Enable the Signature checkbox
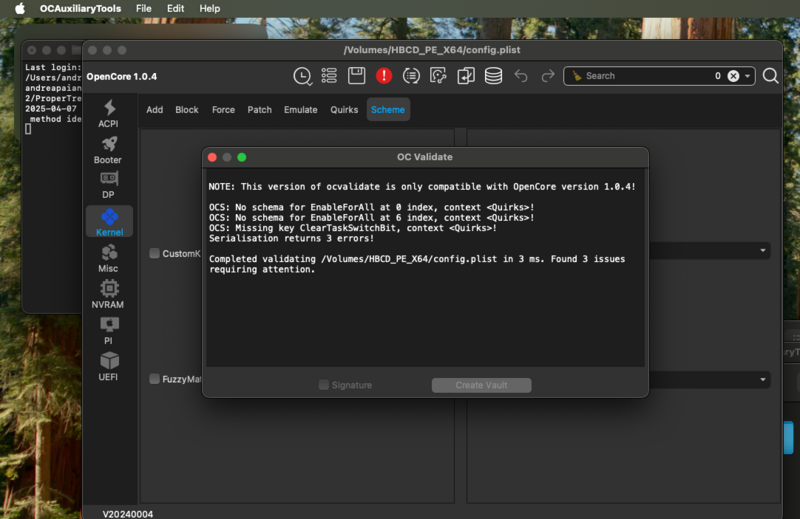Image resolution: width=800 pixels, height=519 pixels. 323,385
